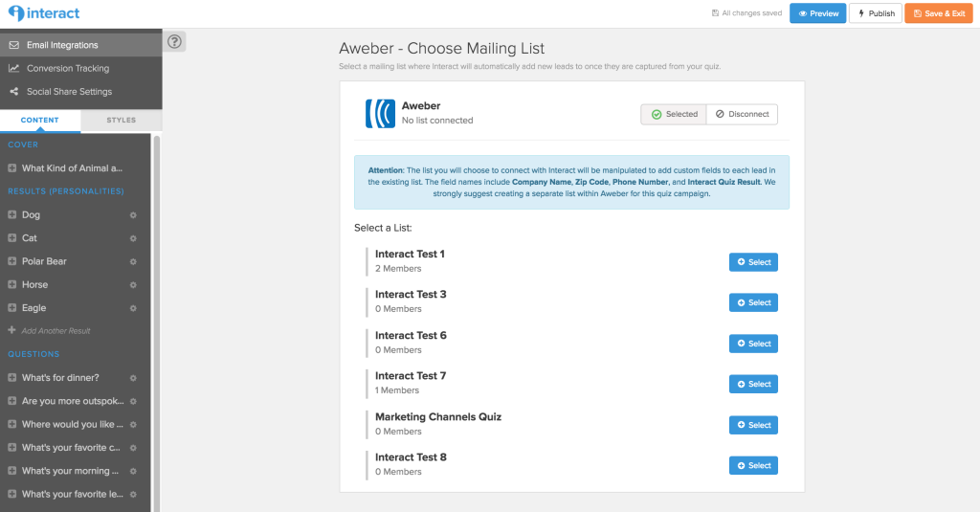This screenshot has height=512, width=980.
Task: Click the '2 Members' text
Action: coord(398,269)
